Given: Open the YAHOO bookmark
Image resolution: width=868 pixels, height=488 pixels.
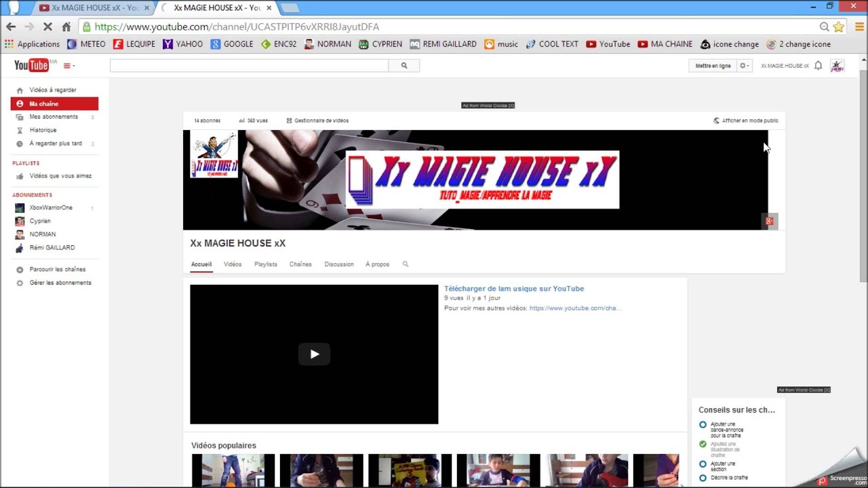Looking at the screenshot, I should (182, 44).
